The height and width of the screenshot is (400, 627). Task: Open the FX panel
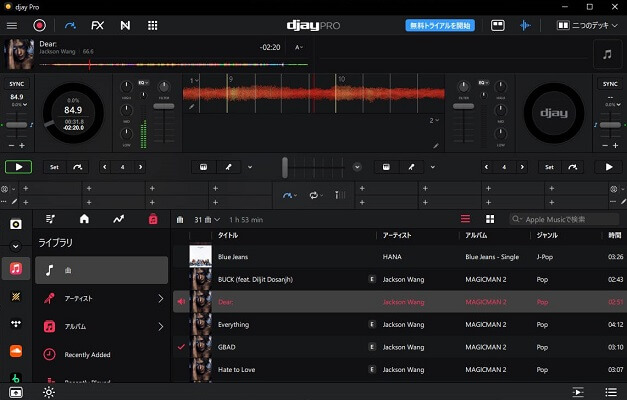[x=97, y=26]
